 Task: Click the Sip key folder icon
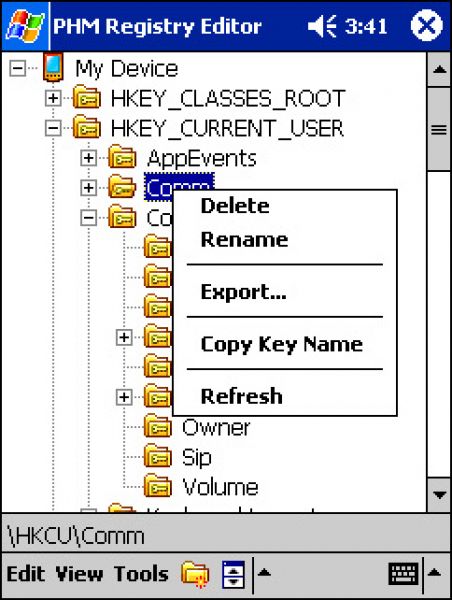pyautogui.click(x=157, y=456)
